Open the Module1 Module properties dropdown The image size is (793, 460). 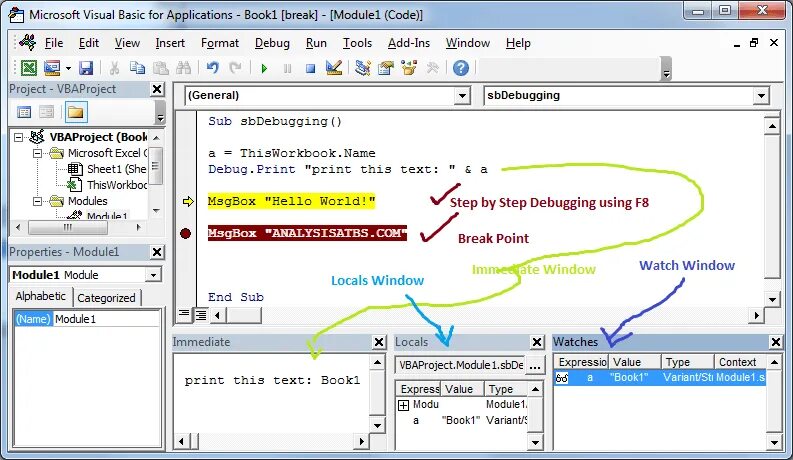153,275
